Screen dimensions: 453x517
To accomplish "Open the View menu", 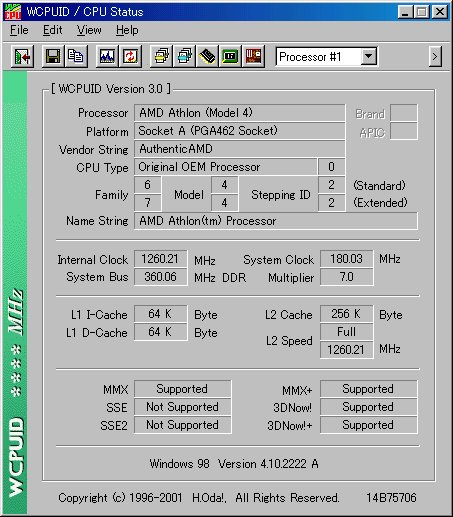I will click(x=89, y=30).
